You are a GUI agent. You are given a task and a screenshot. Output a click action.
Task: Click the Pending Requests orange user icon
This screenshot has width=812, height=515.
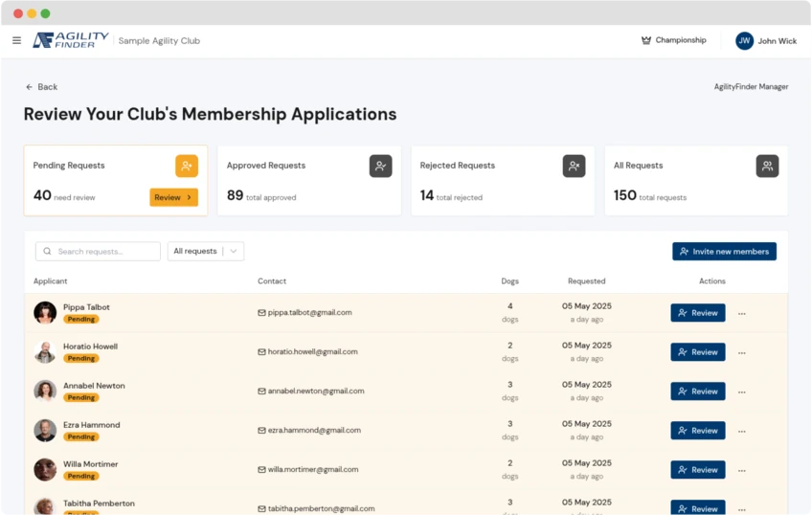coord(186,166)
